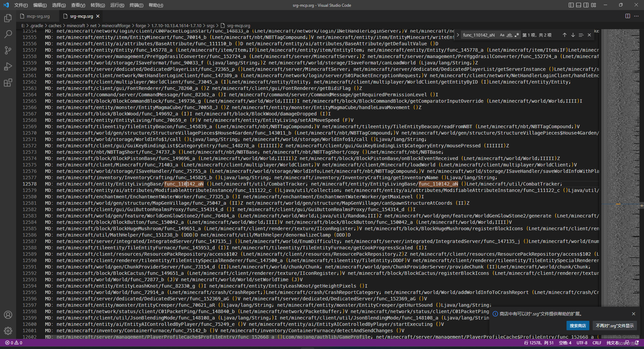Open the Accounts menu icon
This screenshot has width=644, height=349.
(x=8, y=315)
